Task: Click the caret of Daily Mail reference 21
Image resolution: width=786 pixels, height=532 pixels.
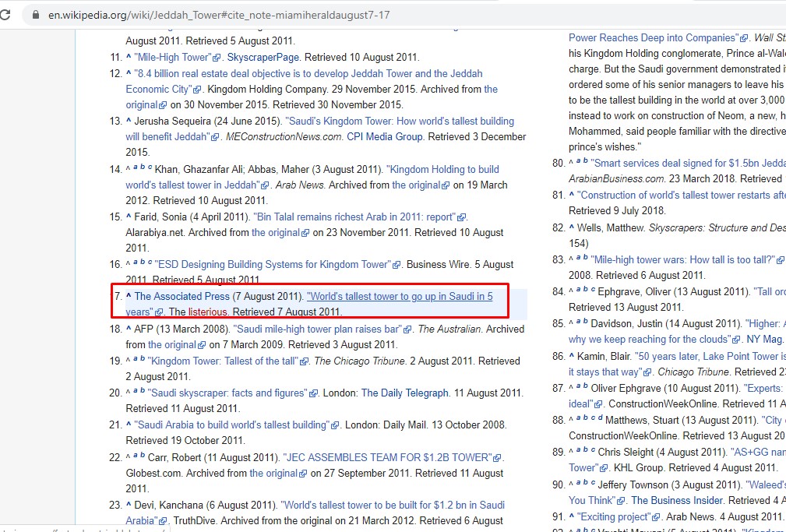Action: click(x=129, y=425)
